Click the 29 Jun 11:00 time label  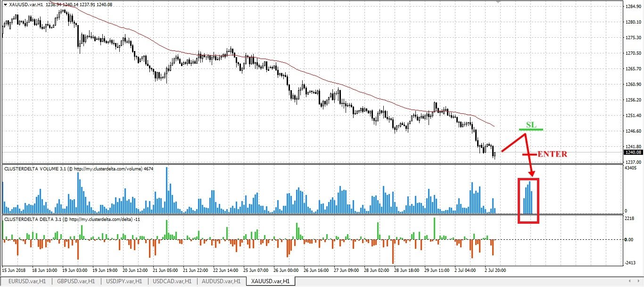pyautogui.click(x=437, y=270)
